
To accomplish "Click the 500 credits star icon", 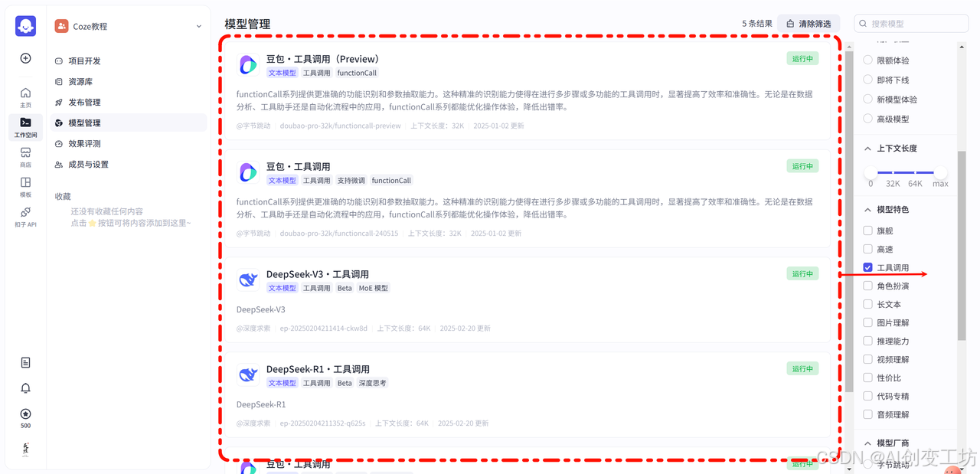I will point(25,414).
